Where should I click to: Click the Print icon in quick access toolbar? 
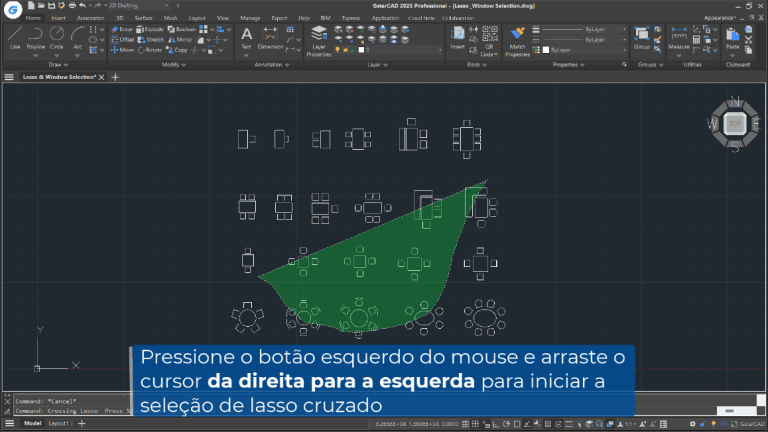[x=72, y=6]
